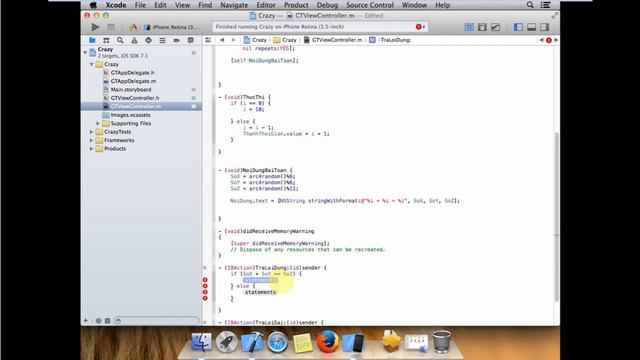Open the Debug navigator
This screenshot has height=360, width=640.
(x=162, y=40)
